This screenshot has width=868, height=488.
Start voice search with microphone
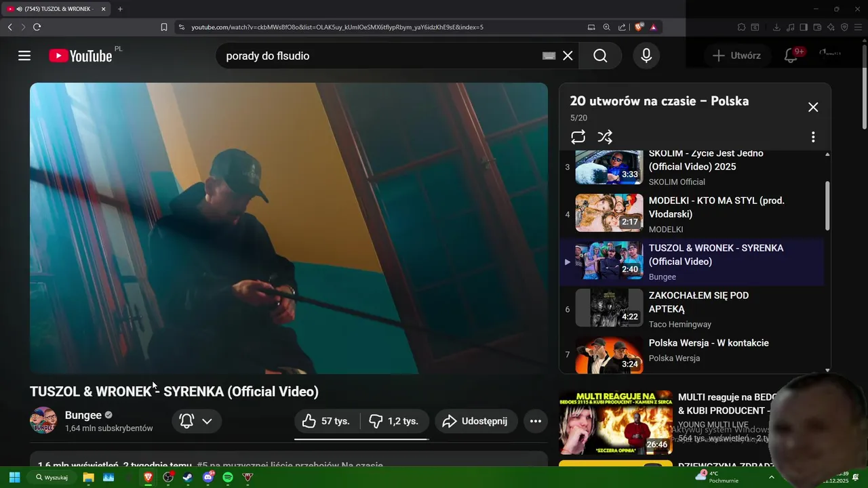point(646,56)
